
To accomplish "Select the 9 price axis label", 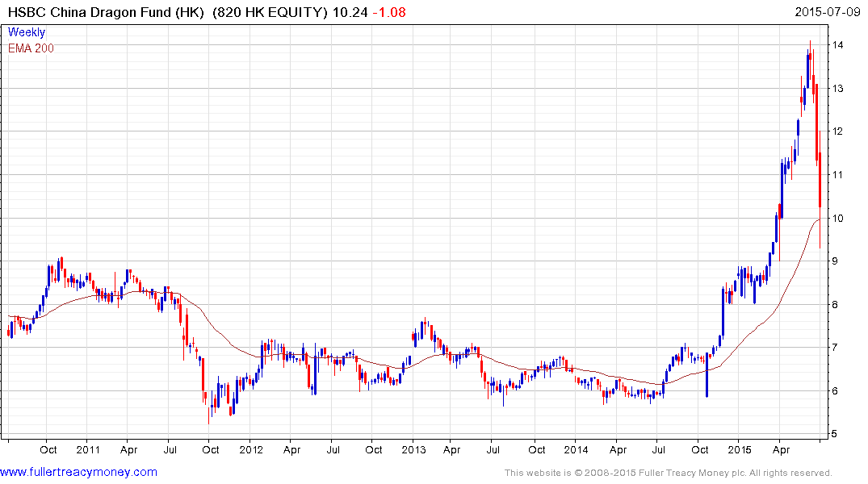I will coord(835,261).
